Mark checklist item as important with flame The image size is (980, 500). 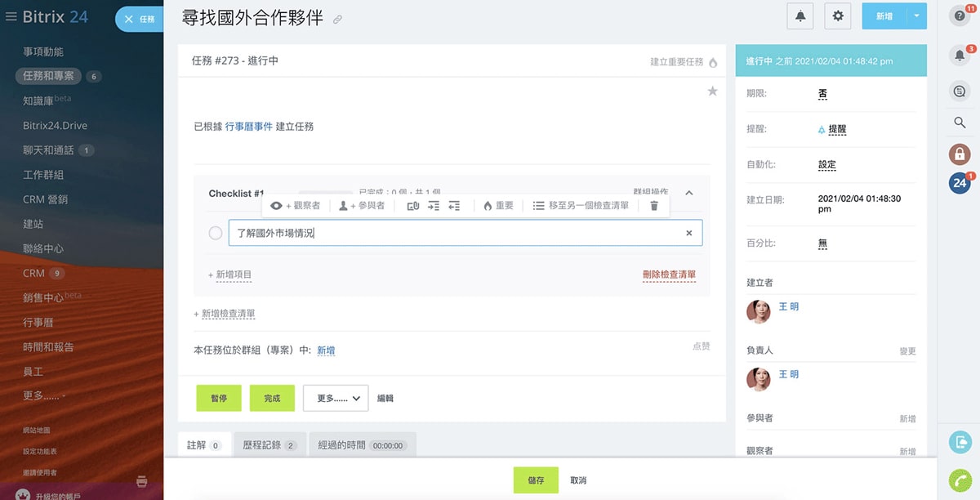498,206
